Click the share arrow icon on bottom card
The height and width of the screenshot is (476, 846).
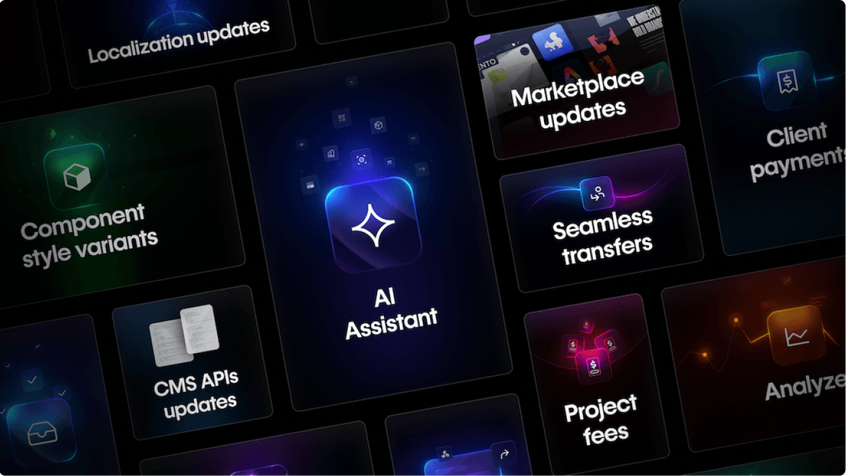504,454
